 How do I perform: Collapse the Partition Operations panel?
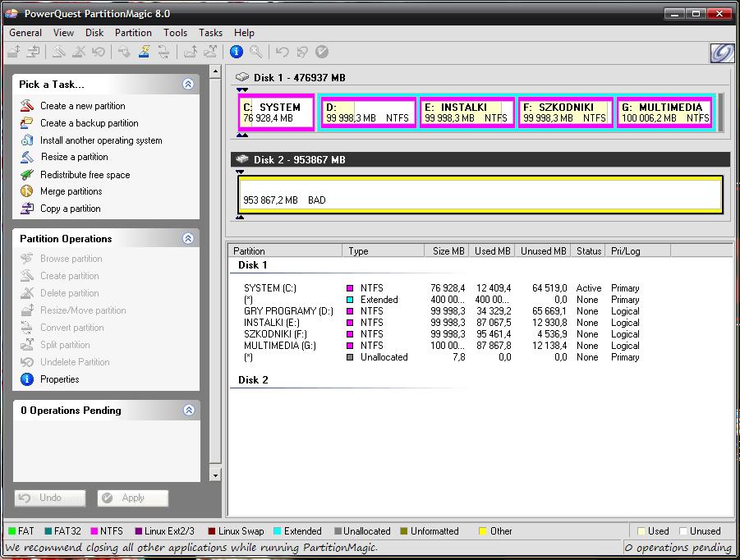(x=188, y=238)
